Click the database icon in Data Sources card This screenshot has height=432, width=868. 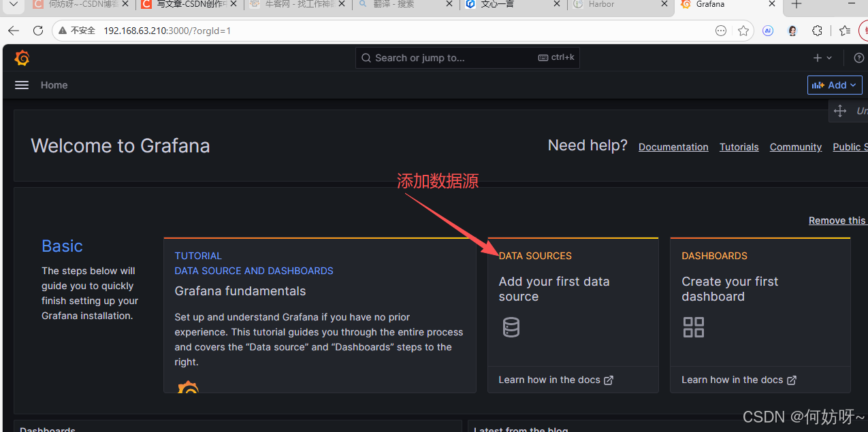point(511,327)
